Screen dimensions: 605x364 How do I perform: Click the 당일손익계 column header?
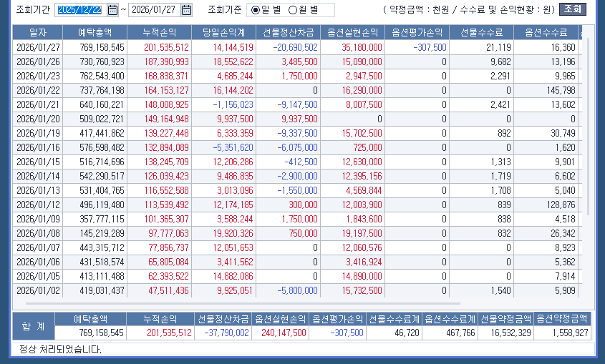pos(224,33)
